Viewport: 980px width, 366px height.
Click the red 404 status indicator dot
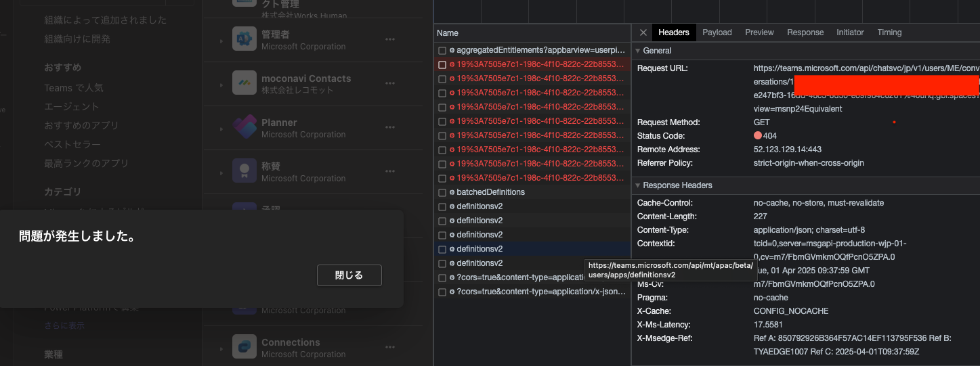(758, 136)
